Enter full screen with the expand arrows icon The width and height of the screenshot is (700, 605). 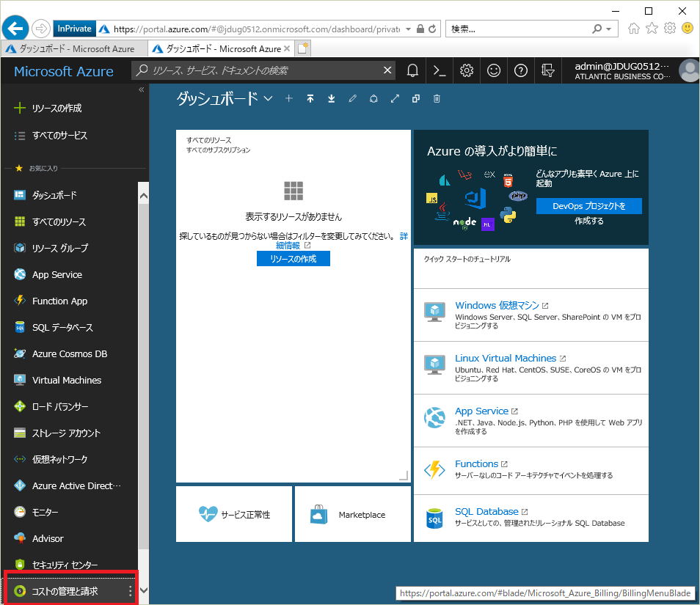(395, 98)
